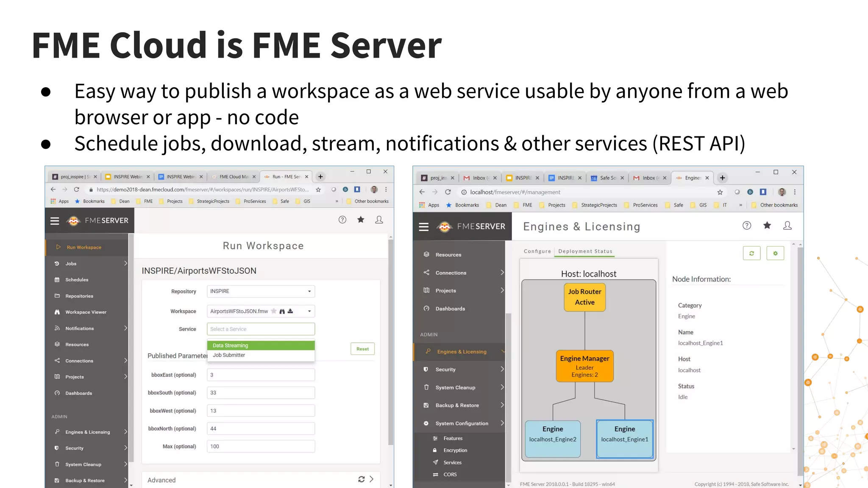This screenshot has height=488, width=868.
Task: Switch to Configure tab
Action: tap(537, 251)
